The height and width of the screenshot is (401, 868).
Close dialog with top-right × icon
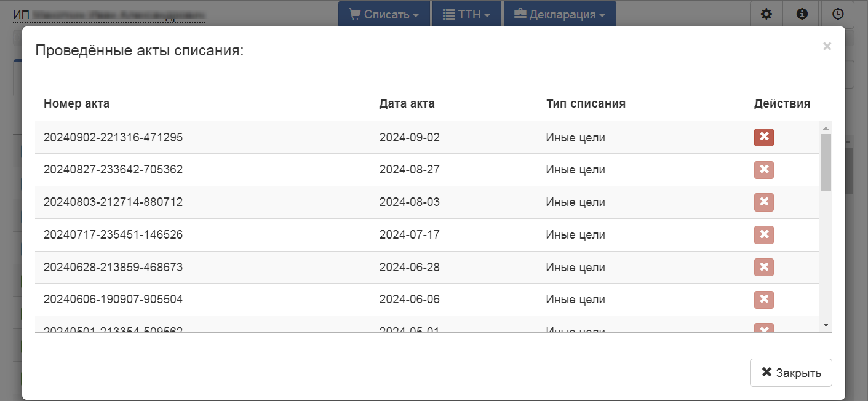click(x=827, y=46)
